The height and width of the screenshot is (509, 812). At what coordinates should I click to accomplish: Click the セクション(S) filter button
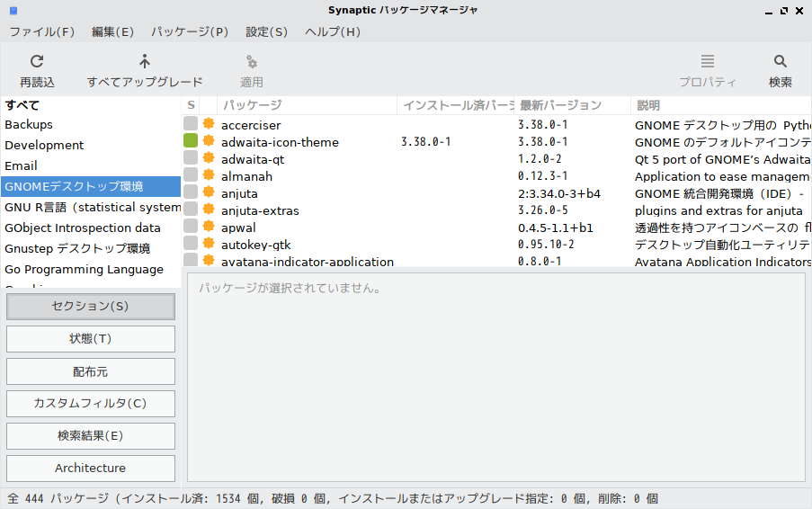tap(91, 307)
